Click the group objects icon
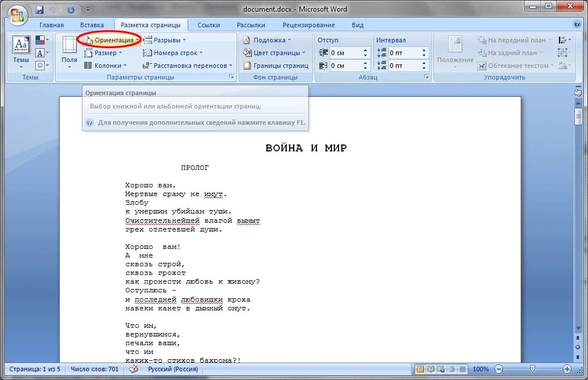This screenshot has height=380, width=588. pyautogui.click(x=564, y=53)
